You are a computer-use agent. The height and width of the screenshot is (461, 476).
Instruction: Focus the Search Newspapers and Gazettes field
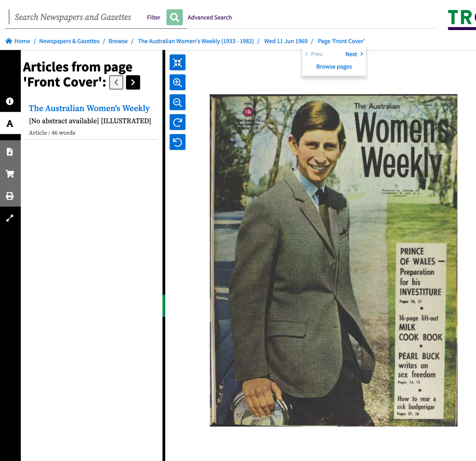[x=73, y=17]
